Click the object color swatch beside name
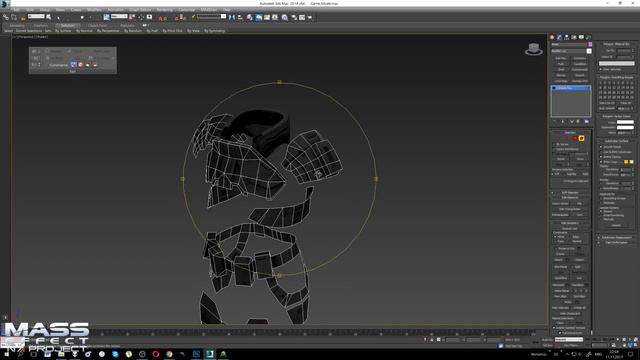640x360 pixels. (x=590, y=44)
